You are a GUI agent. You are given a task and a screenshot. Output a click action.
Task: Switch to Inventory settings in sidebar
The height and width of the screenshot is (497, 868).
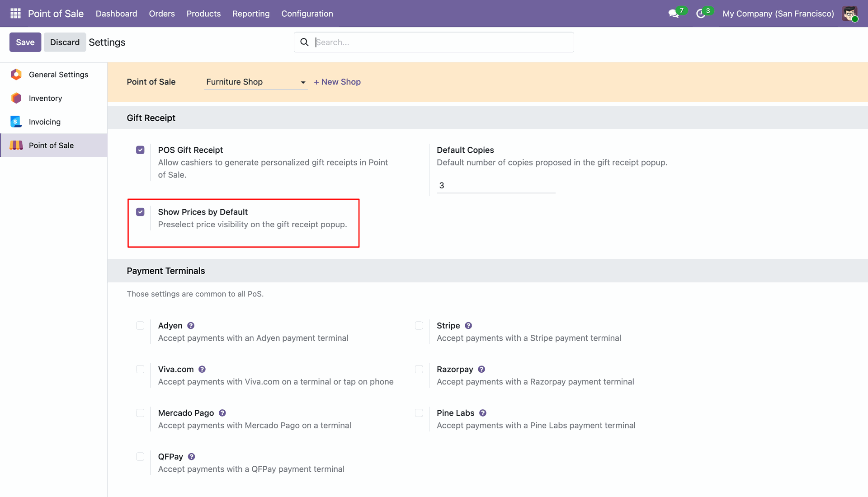54,98
